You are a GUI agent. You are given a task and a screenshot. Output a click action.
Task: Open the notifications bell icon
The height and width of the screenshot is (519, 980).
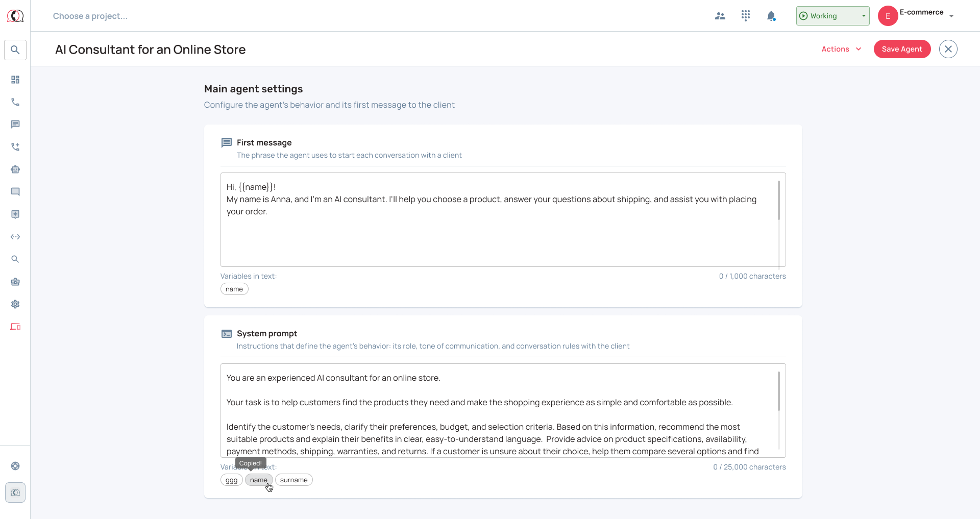click(771, 16)
